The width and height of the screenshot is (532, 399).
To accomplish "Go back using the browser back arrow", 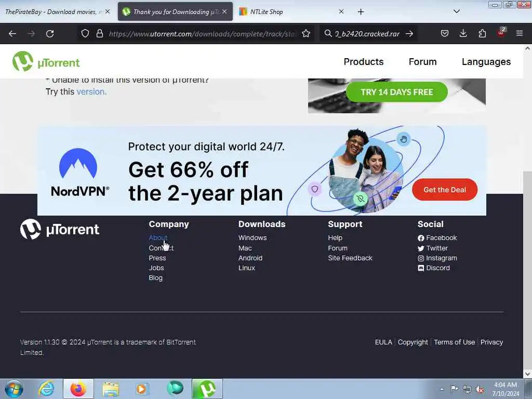I will click(12, 34).
